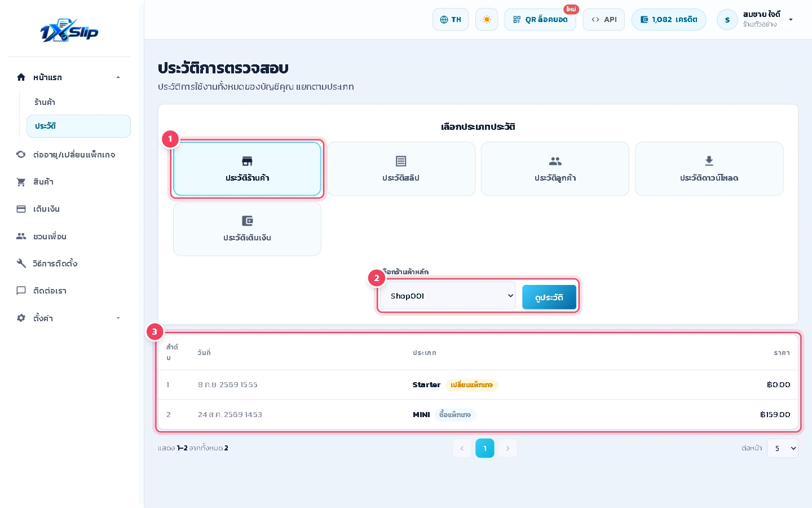Collapse the home menu arrow
Viewport: 812px width, 508px height.
(x=118, y=77)
